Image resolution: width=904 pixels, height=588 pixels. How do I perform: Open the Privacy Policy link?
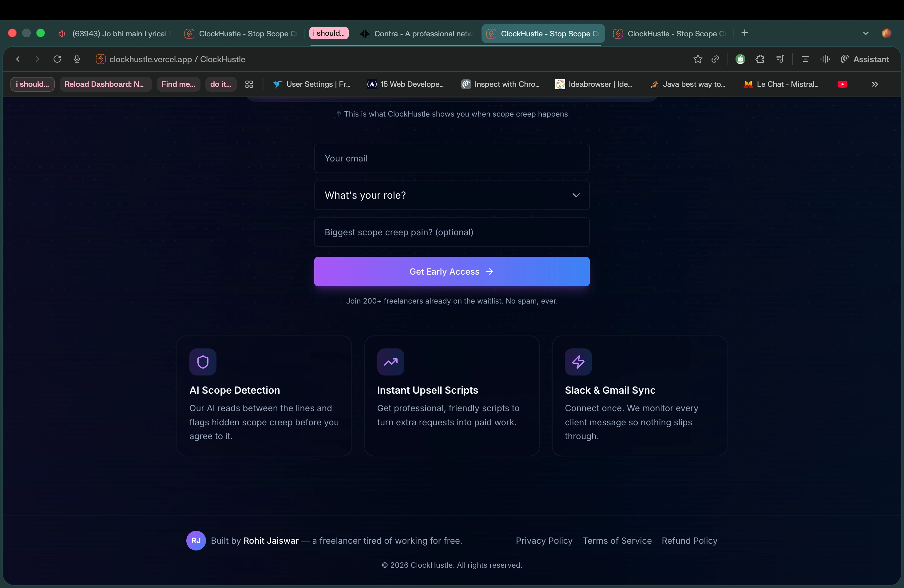coord(544,541)
